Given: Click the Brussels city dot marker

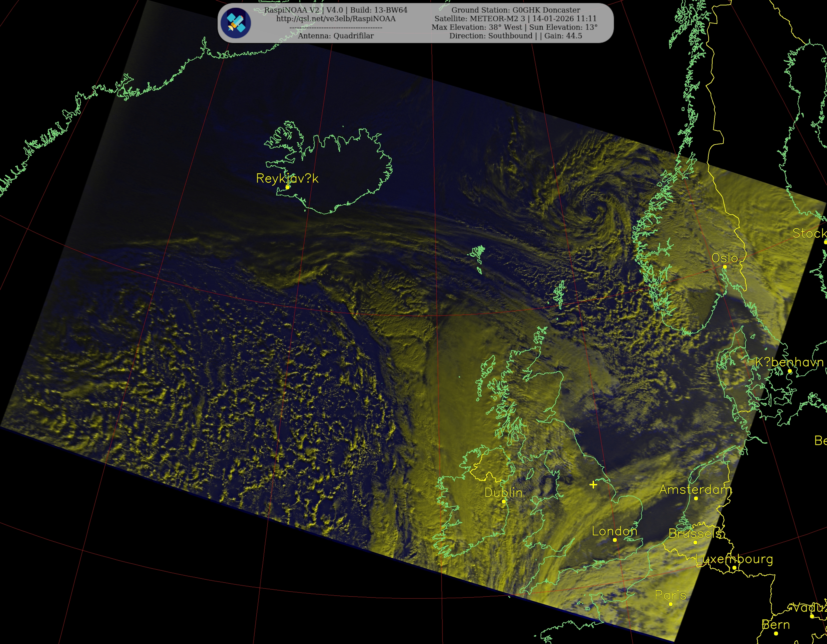Looking at the screenshot, I should click(x=695, y=542).
